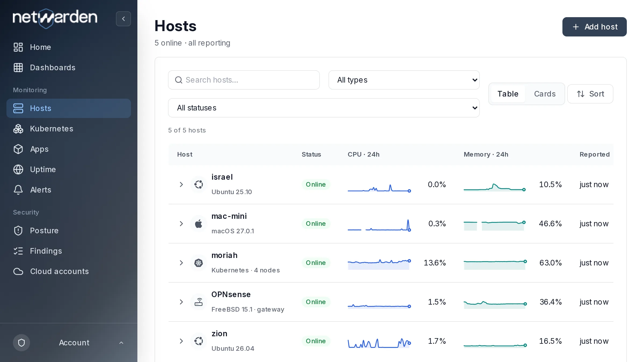Click the moriah CPU 24h sparkline
Viewport: 644px width, 362px height.
tap(379, 264)
